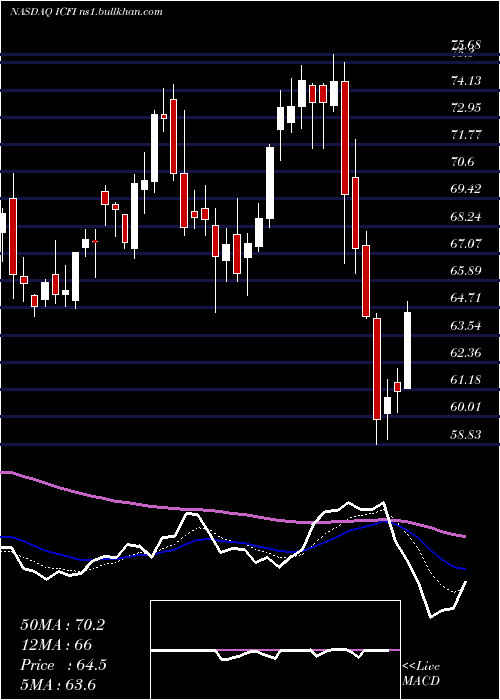Click the '50MA : 70.2' reading

(62, 625)
